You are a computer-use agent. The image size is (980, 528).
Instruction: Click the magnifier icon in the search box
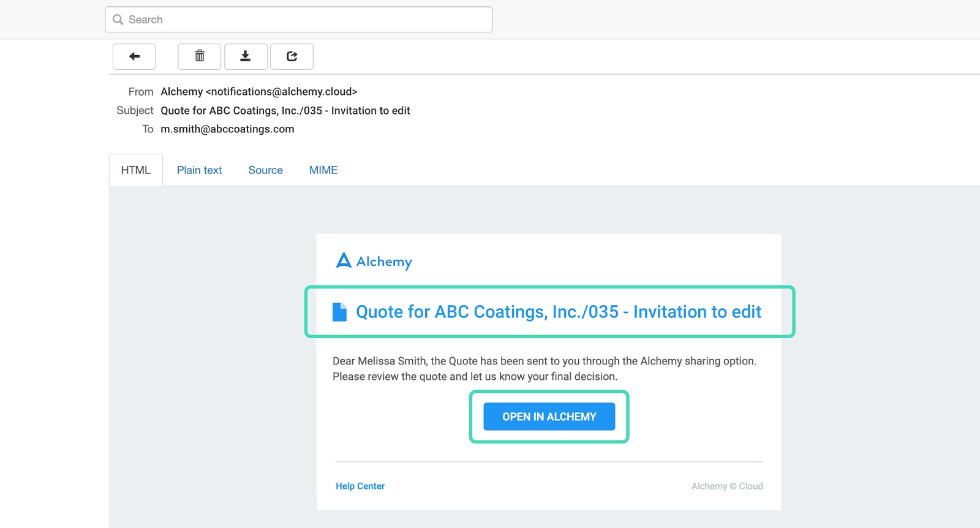pos(118,20)
